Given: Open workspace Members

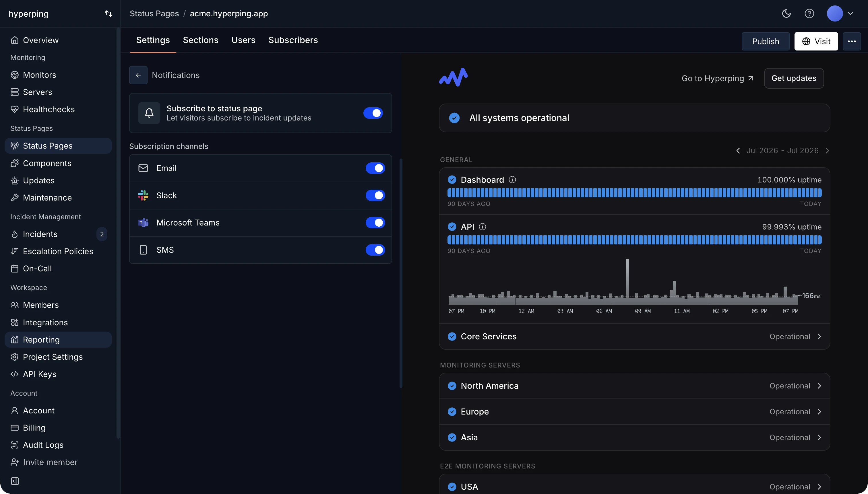Looking at the screenshot, I should (58, 305).
